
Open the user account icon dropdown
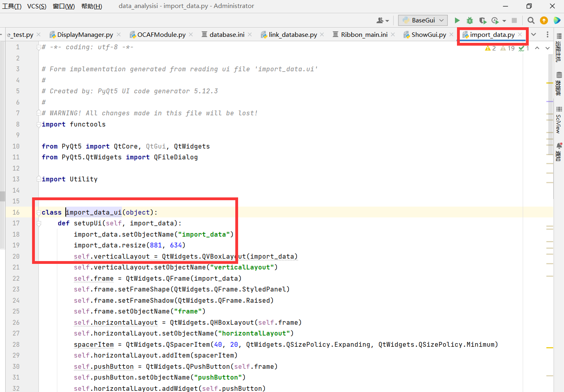[x=383, y=20]
